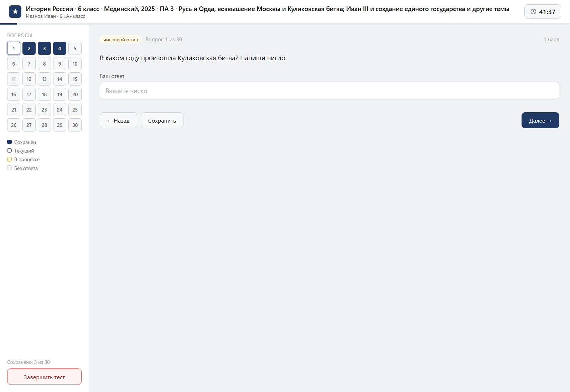The height and width of the screenshot is (392, 570).
Task: Go to question 13
Action: click(x=44, y=79)
